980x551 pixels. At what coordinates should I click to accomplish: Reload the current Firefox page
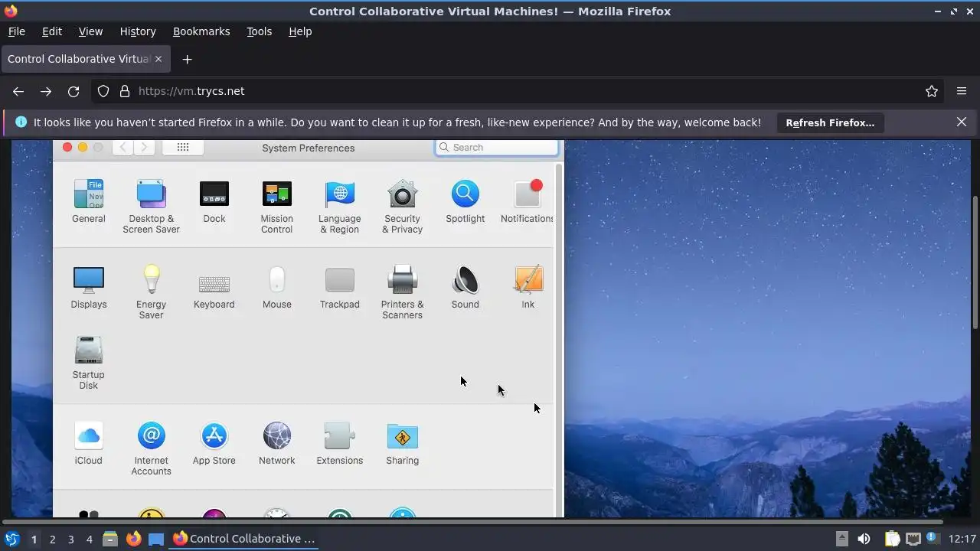[x=73, y=91]
